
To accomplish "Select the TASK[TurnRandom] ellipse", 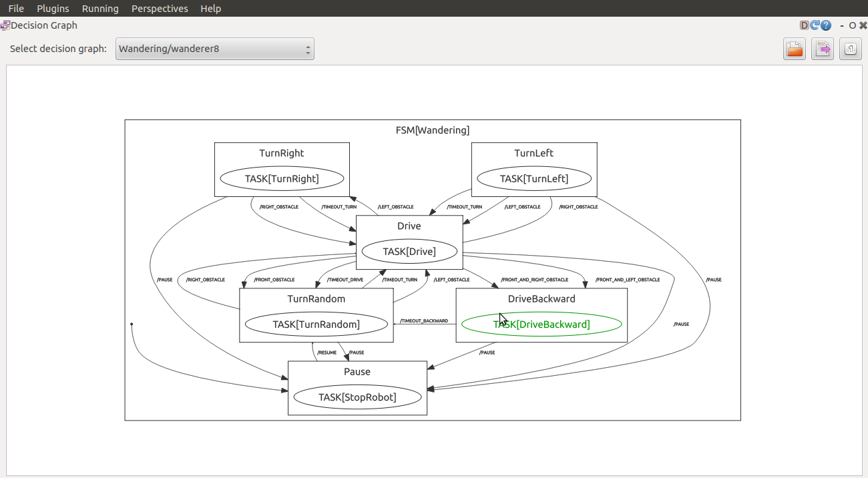I will (316, 324).
